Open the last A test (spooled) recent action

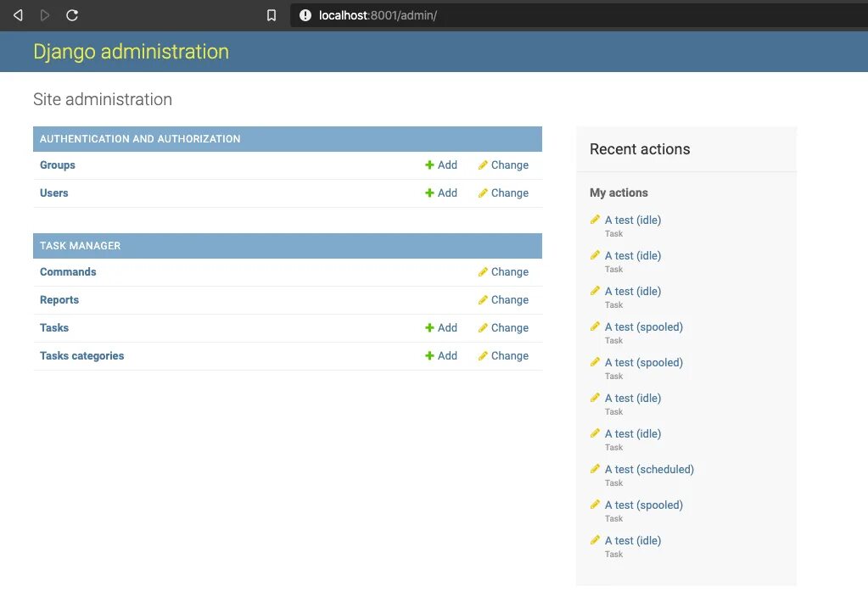click(x=644, y=505)
